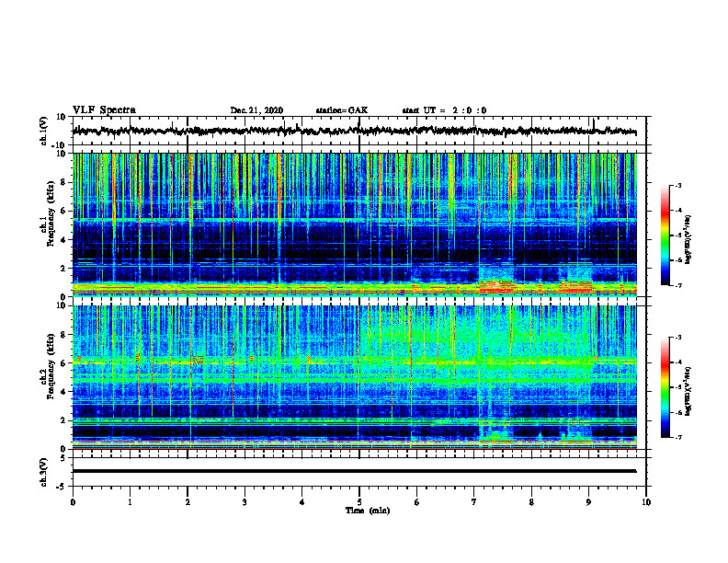The height and width of the screenshot is (563, 728).
Task: Click the "-3" tick on ch.1 color bar
Action: coord(678,186)
